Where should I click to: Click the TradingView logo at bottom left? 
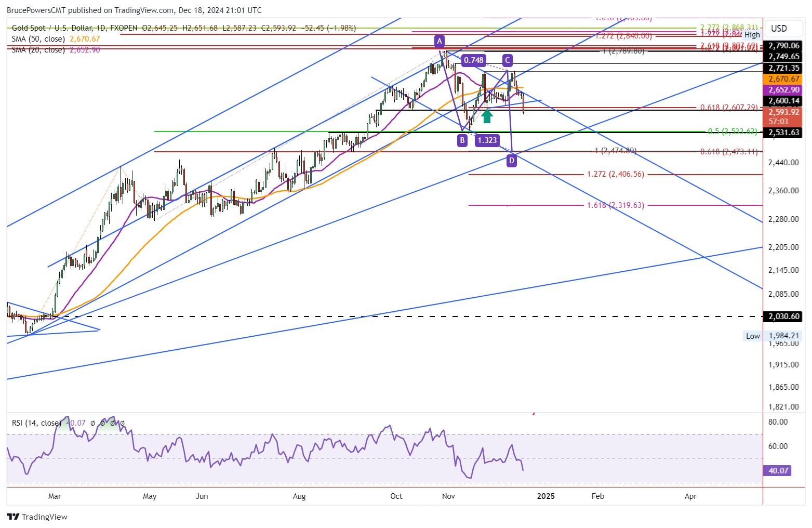pos(37,517)
